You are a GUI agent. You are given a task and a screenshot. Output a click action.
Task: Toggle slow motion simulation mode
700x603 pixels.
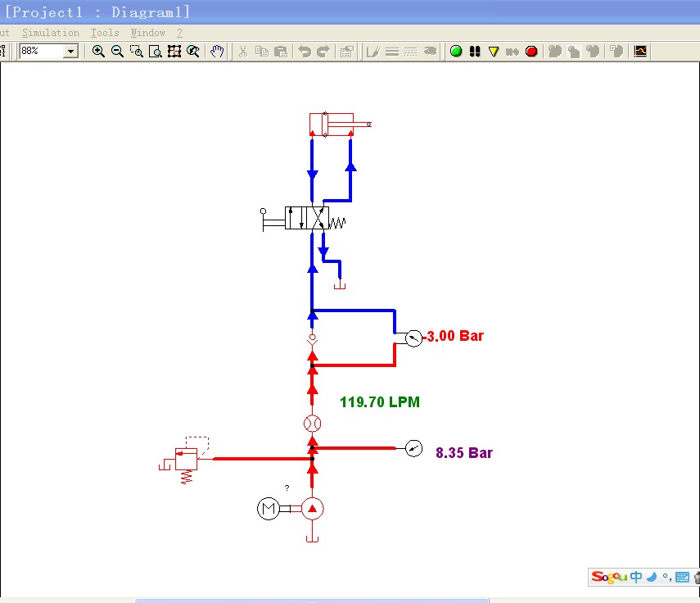[495, 51]
